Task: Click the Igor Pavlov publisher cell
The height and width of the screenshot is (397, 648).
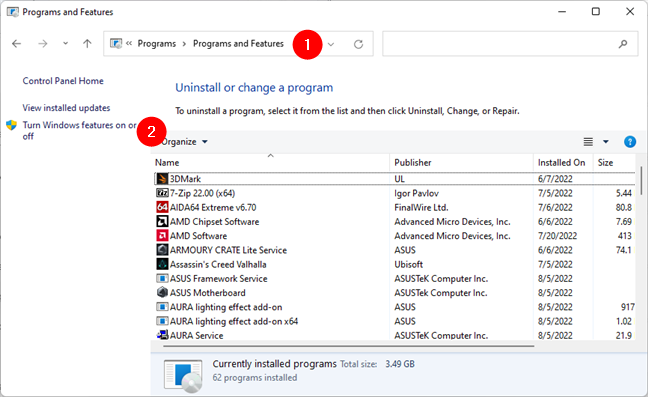Action: coord(416,193)
